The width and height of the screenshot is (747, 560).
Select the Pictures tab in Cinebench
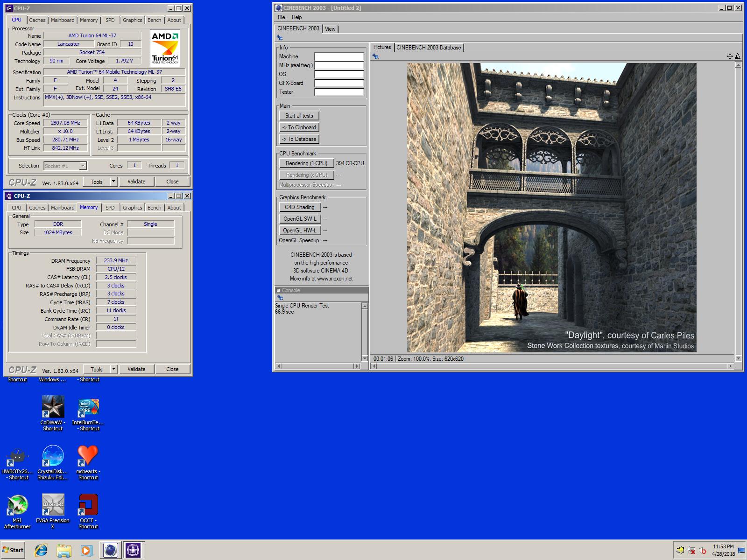382,47
